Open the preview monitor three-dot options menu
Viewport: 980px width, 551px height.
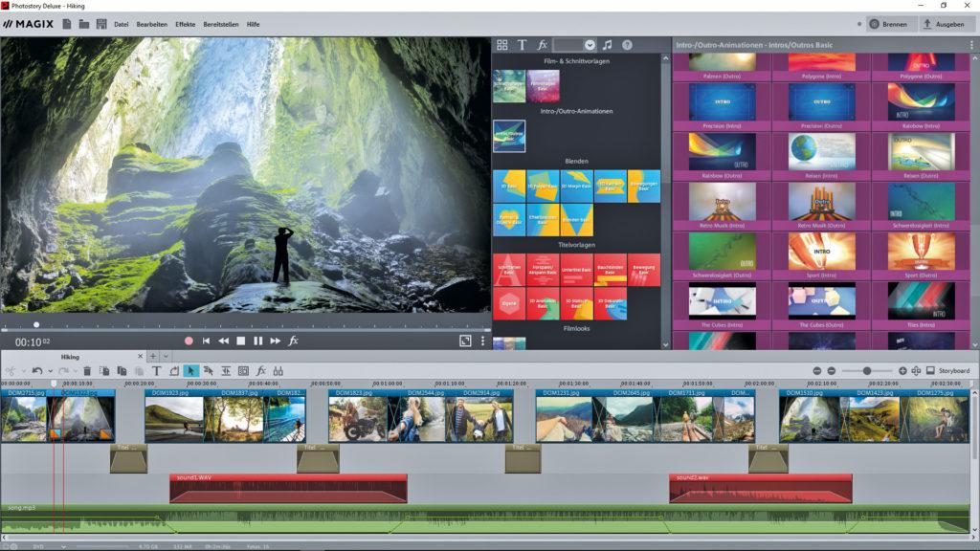(x=482, y=341)
